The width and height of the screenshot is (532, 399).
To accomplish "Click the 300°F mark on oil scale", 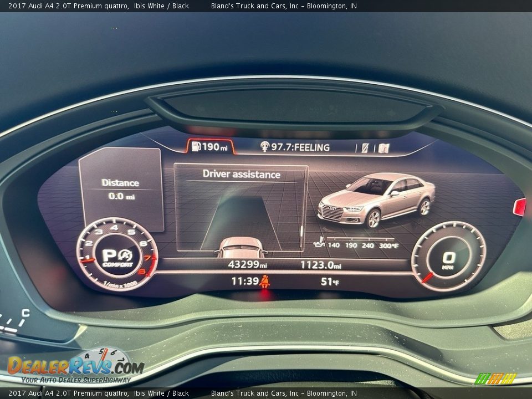I will tap(388, 245).
